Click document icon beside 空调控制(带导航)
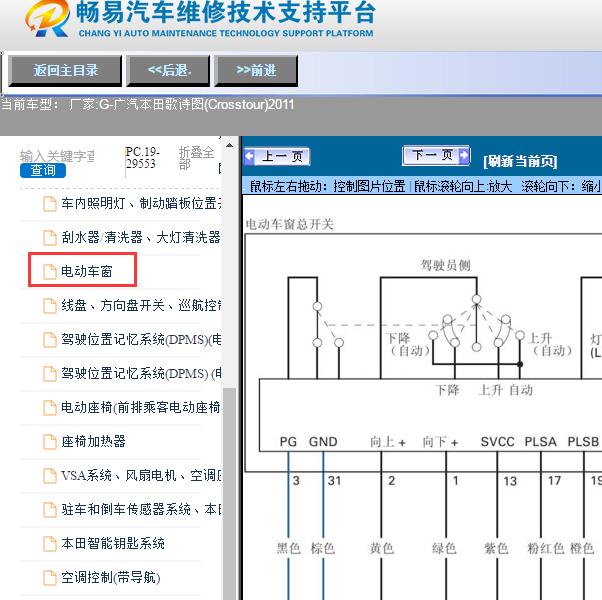This screenshot has width=602, height=600. click(50, 578)
